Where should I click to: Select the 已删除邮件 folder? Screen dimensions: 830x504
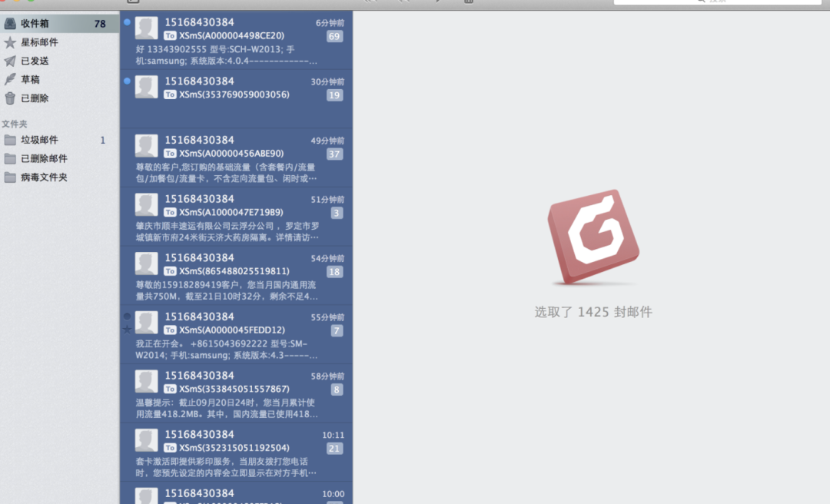tap(59, 158)
